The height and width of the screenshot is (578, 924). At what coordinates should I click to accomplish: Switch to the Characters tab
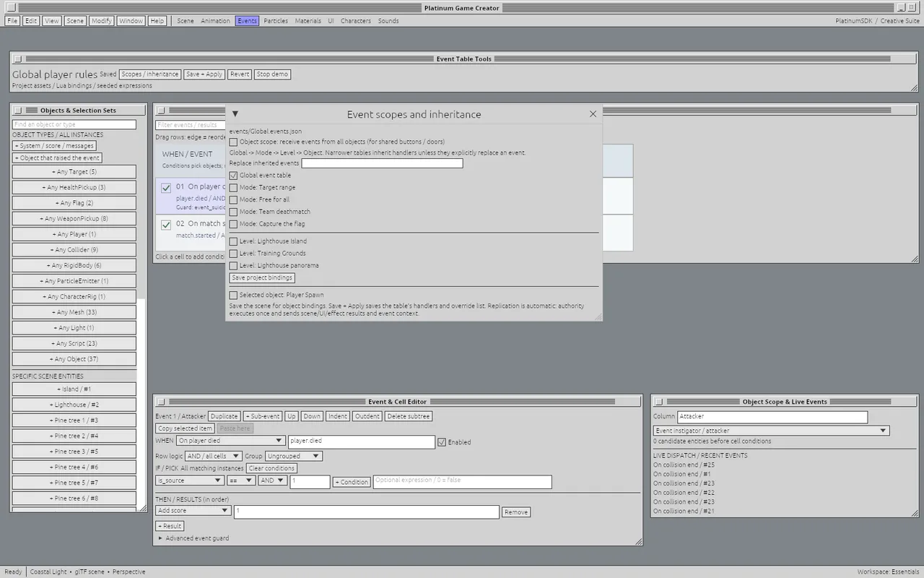click(356, 21)
